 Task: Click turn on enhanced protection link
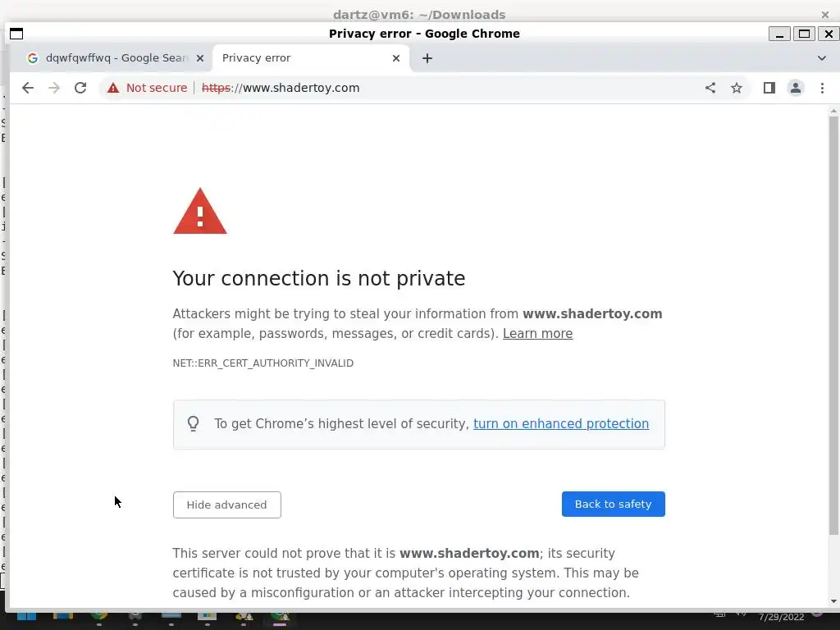pyautogui.click(x=561, y=424)
